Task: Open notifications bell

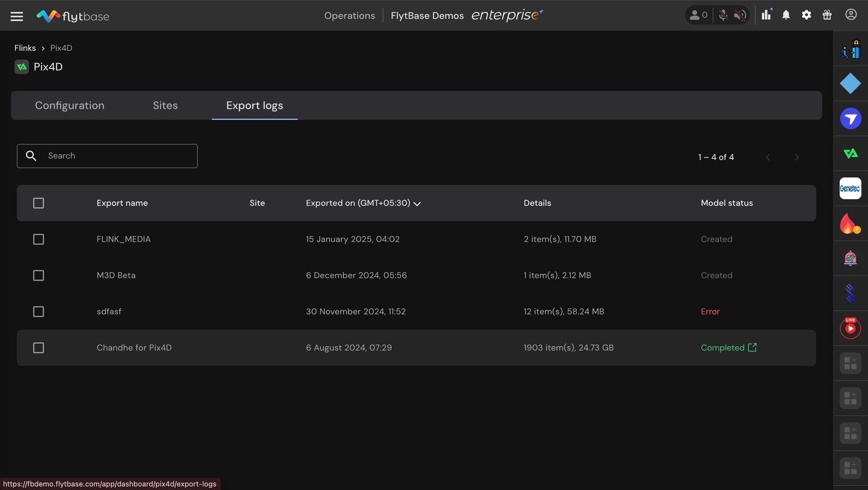Action: tap(786, 15)
